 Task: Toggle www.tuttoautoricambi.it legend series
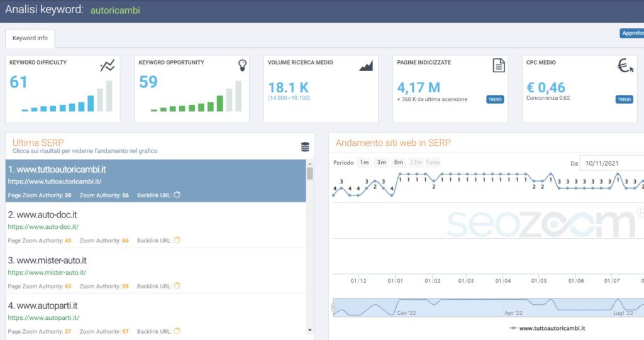(548, 328)
